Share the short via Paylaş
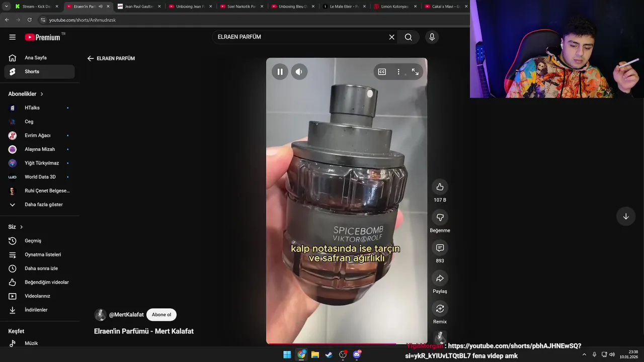The image size is (644, 362). pyautogui.click(x=440, y=279)
